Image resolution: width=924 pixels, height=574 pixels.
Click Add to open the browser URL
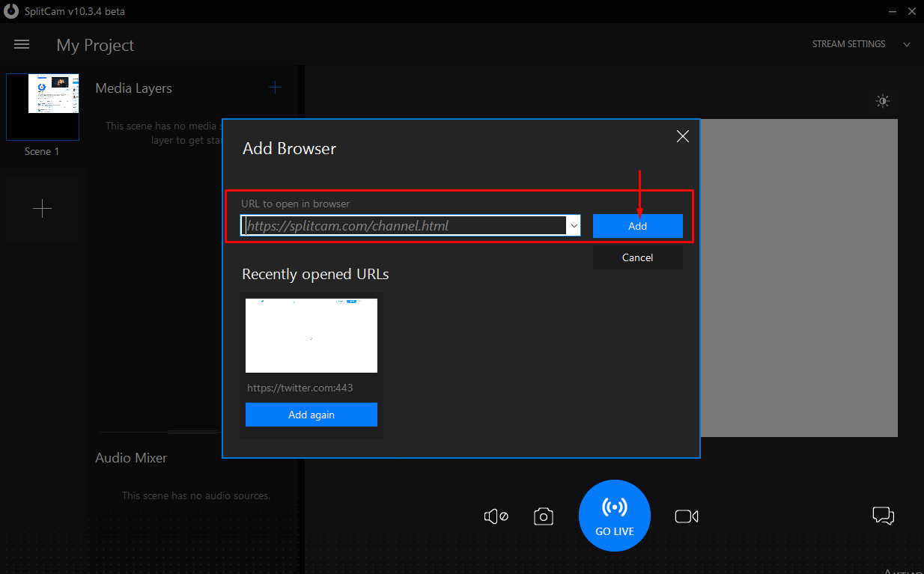pos(637,225)
